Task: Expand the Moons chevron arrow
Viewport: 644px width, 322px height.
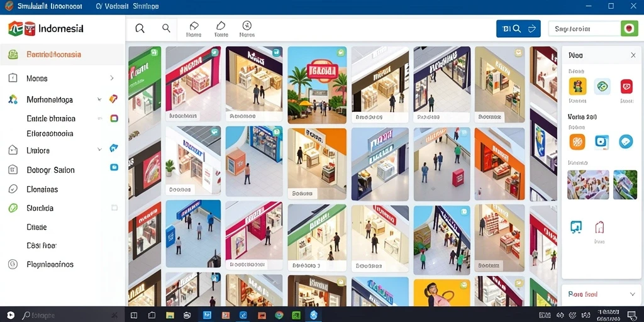Action: [112, 77]
